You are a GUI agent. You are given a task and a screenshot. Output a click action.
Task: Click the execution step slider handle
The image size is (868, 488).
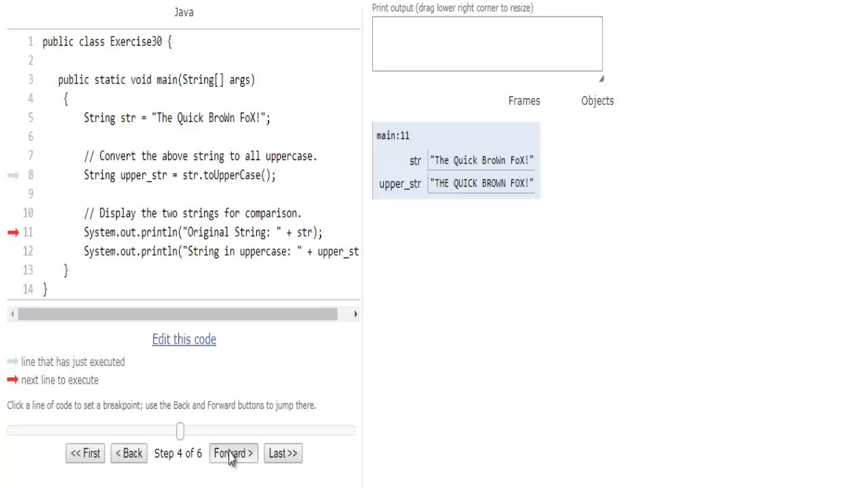180,431
